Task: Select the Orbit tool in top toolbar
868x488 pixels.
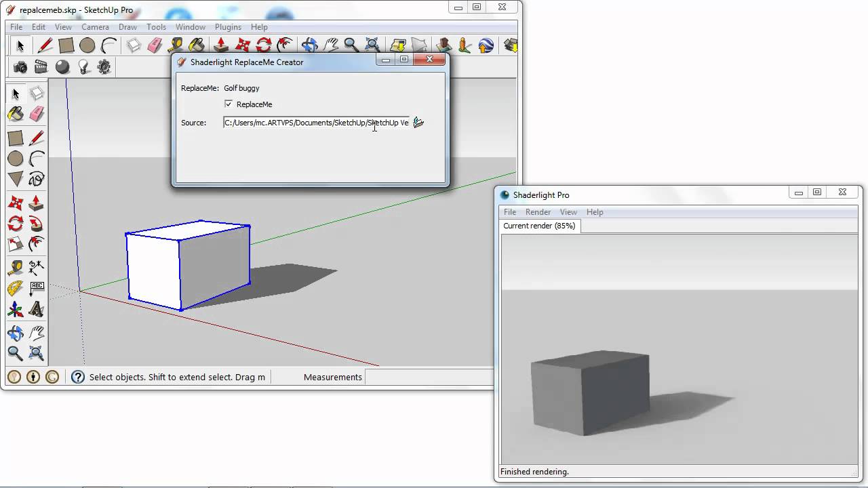Action: (x=309, y=45)
